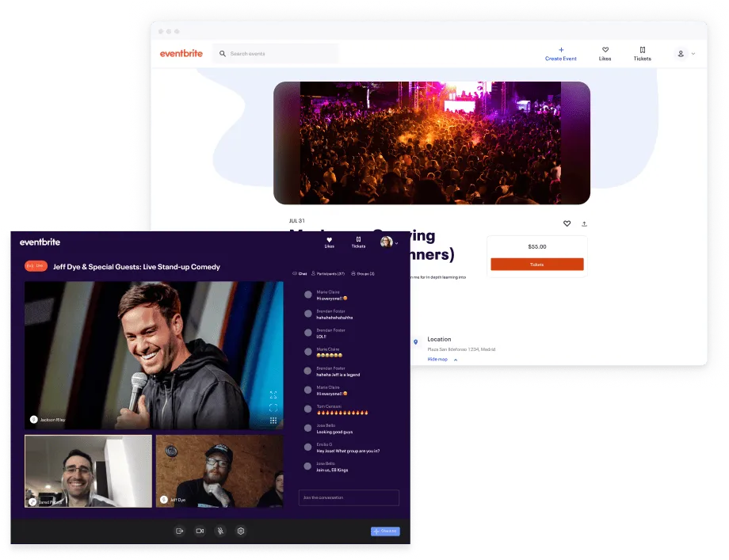The height and width of the screenshot is (560, 729).
Task: Click the Join this conversation input field
Action: 348,497
